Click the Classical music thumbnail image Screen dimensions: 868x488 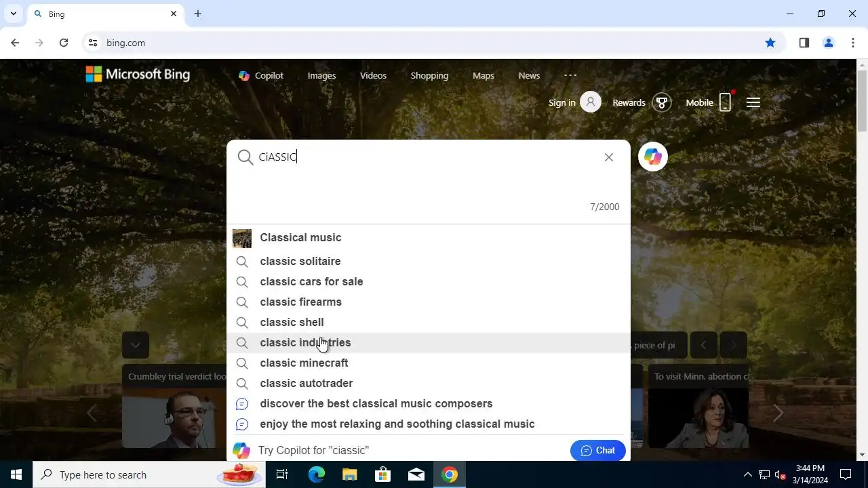(x=242, y=239)
